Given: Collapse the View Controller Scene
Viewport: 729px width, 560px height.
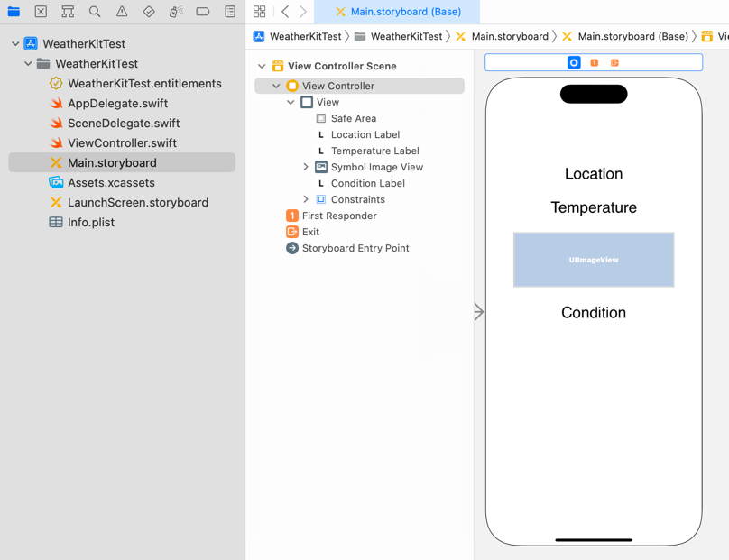Looking at the screenshot, I should click(x=262, y=66).
